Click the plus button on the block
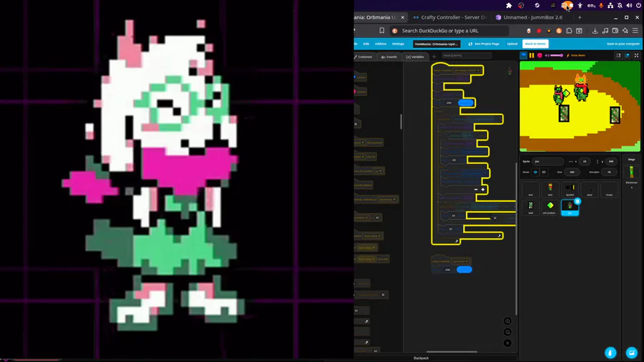Image resolution: width=644 pixels, height=362 pixels. coord(483,189)
